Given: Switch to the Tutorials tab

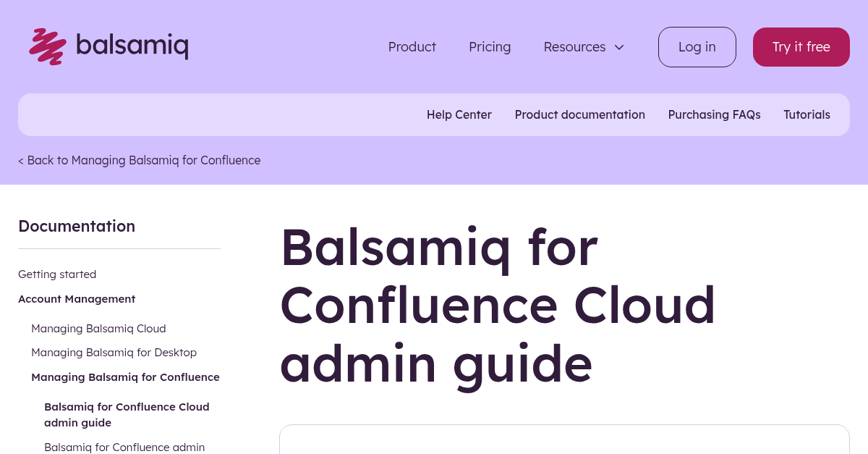Looking at the screenshot, I should (x=807, y=114).
